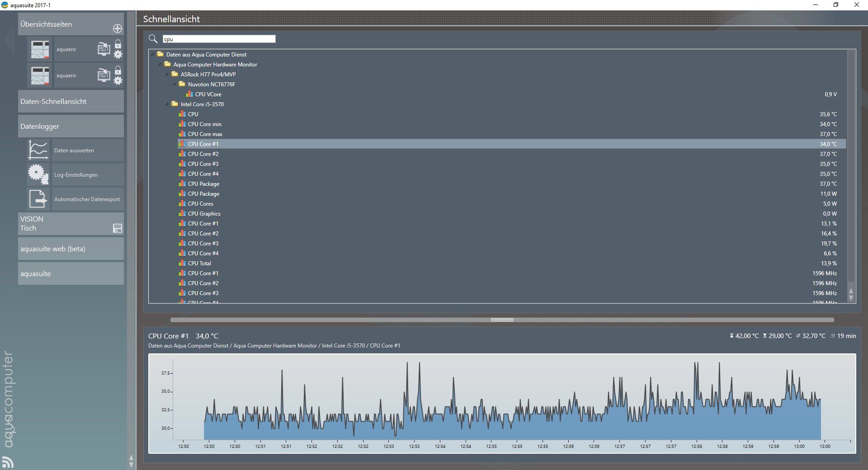Select the Log-Einstellungen entry
Image resolution: width=868 pixels, height=470 pixels.
pyautogui.click(x=88, y=175)
